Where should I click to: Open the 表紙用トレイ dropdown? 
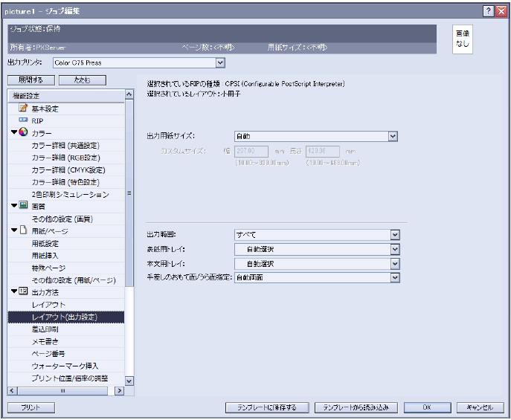(396, 249)
